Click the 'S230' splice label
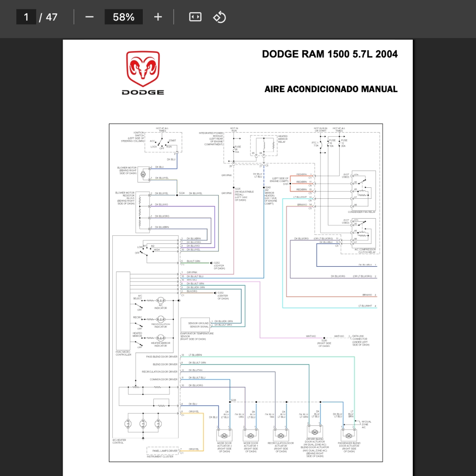The image size is (476, 476). click(x=324, y=341)
